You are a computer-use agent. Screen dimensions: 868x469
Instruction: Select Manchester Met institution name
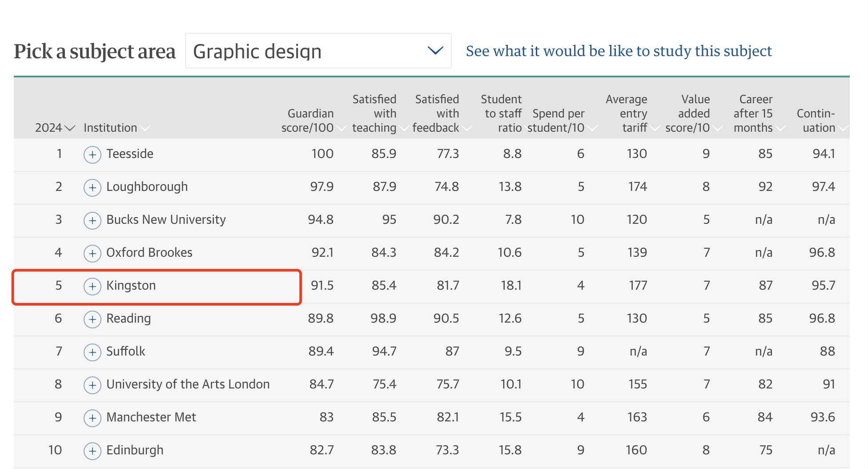[151, 417]
